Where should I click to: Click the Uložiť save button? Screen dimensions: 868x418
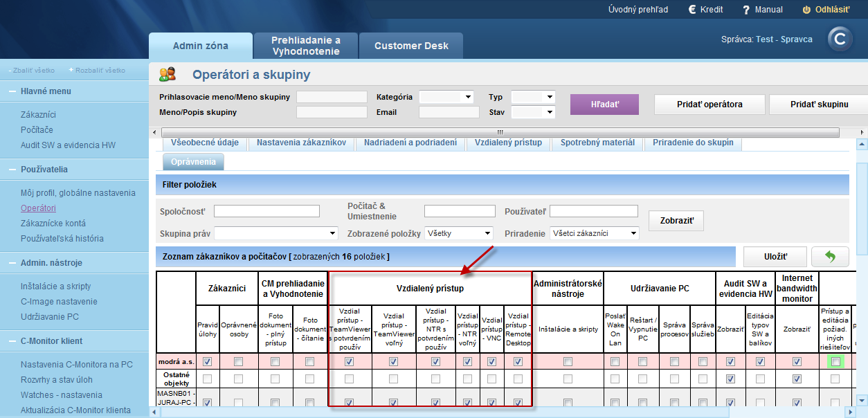click(775, 256)
